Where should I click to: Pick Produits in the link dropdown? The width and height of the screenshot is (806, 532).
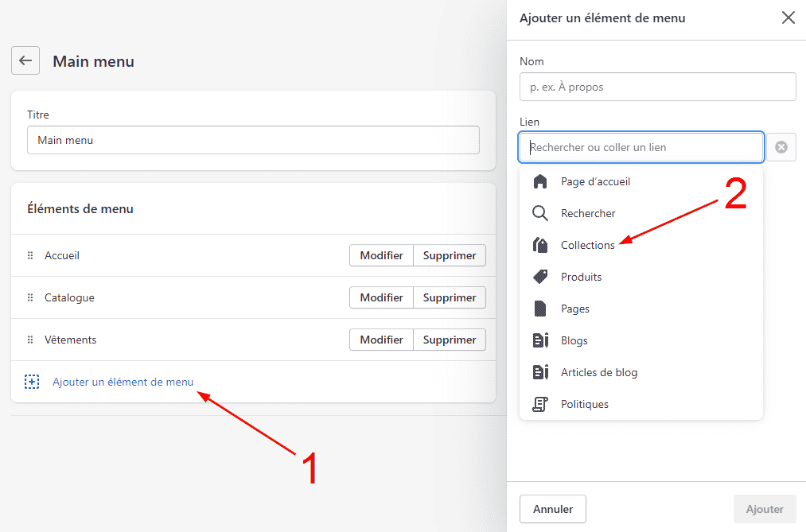tap(581, 277)
